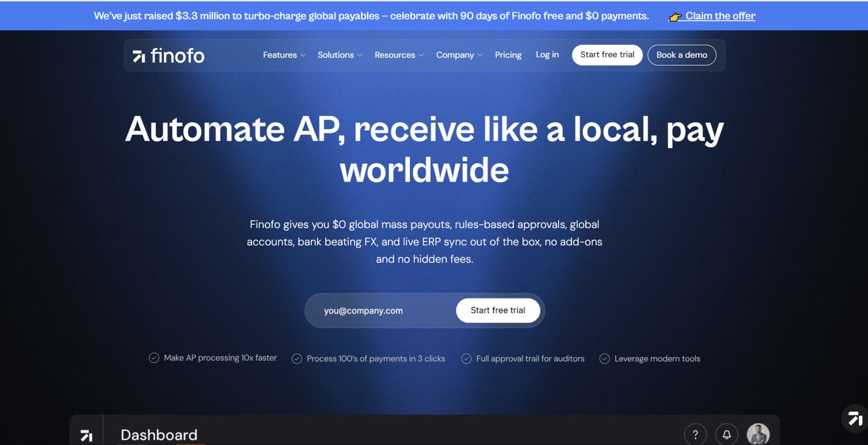868x445 pixels.
Task: Expand the Company dropdown menu
Action: click(x=459, y=55)
